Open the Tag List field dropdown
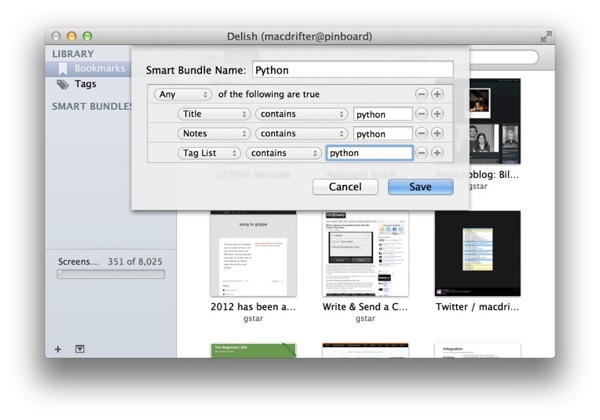 [x=209, y=153]
